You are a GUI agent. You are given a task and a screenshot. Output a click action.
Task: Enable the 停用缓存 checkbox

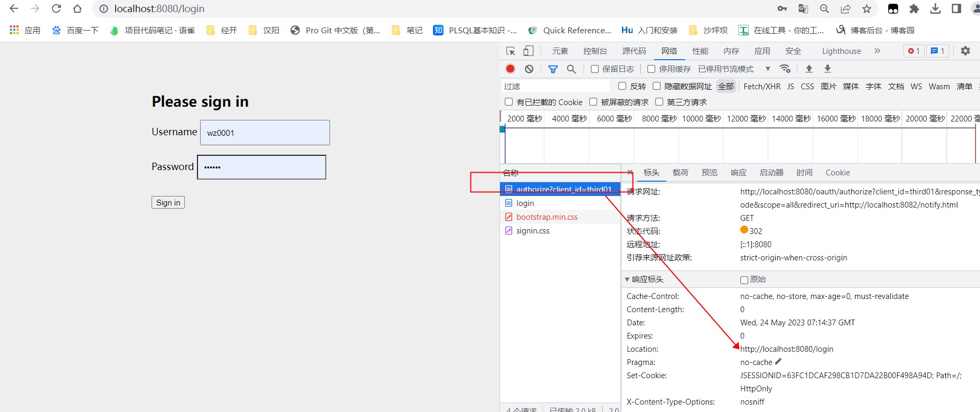(651, 69)
